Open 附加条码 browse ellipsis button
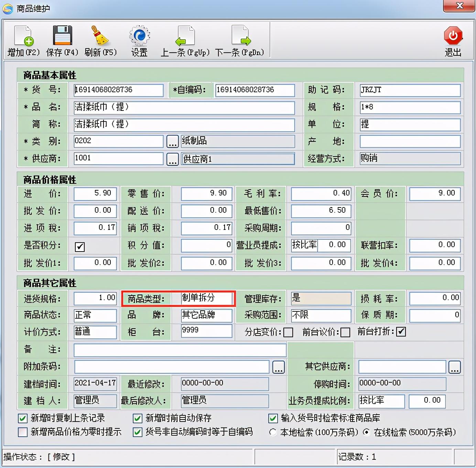Image resolution: width=476 pixels, height=468 pixels. point(279,367)
